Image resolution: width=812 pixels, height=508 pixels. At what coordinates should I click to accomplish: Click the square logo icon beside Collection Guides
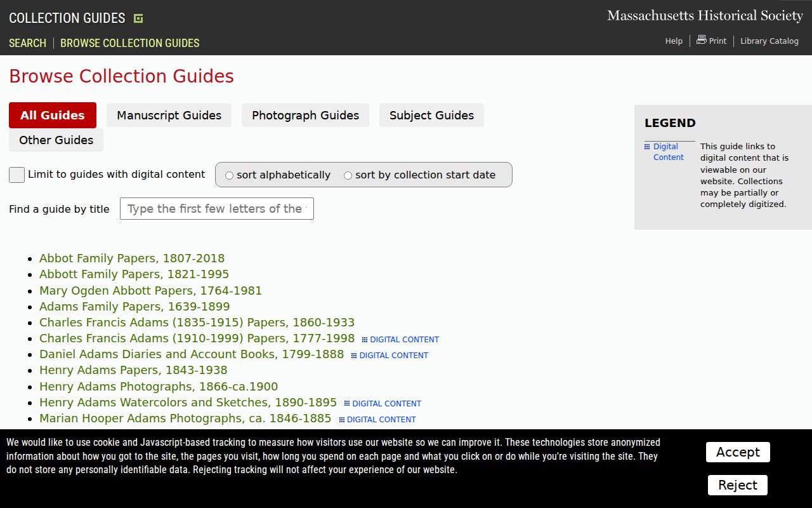[x=138, y=18]
